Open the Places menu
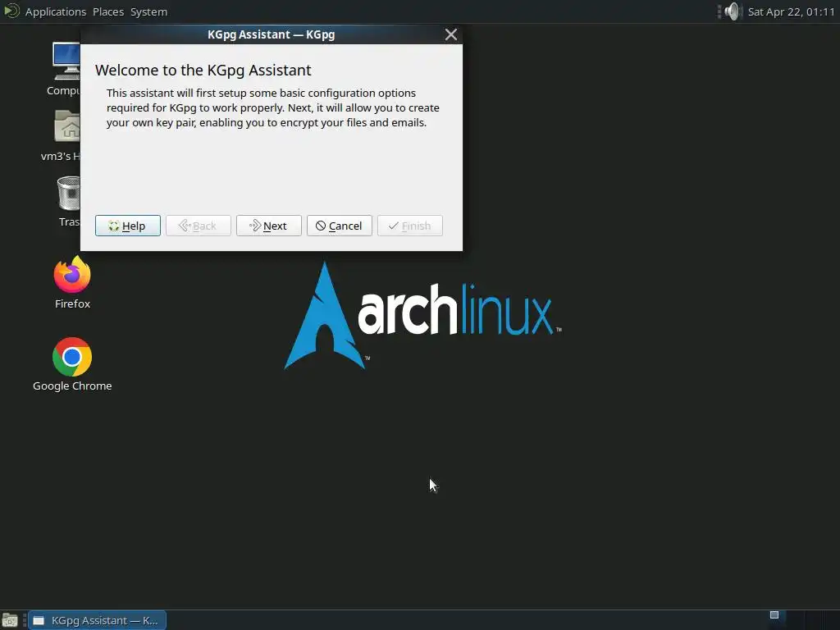Image resolution: width=840 pixels, height=630 pixels. point(108,11)
